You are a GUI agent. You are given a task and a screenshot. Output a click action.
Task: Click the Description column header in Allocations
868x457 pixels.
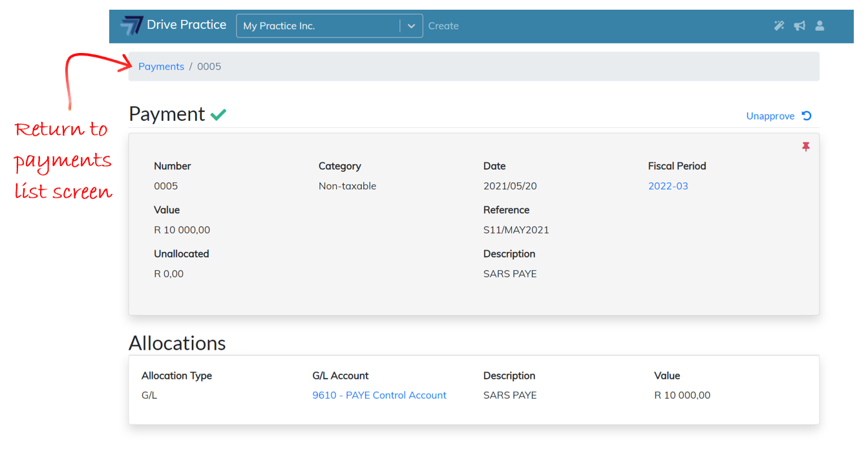[x=509, y=376]
